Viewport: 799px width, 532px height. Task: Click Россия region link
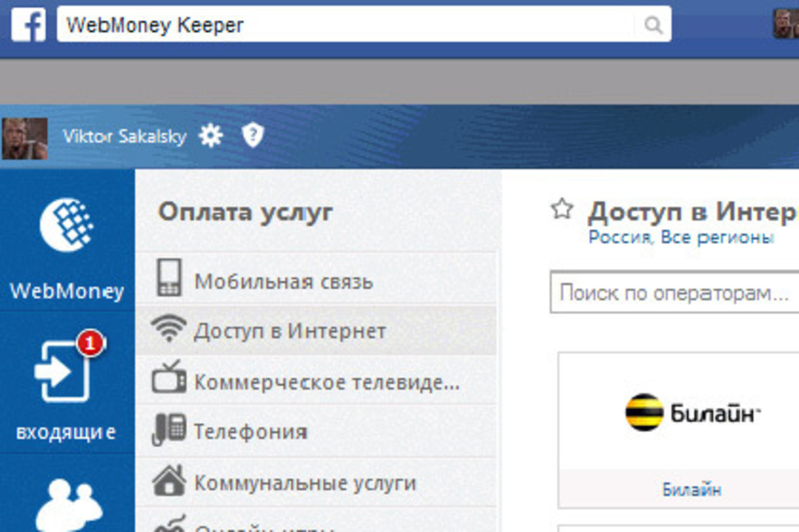[620, 238]
